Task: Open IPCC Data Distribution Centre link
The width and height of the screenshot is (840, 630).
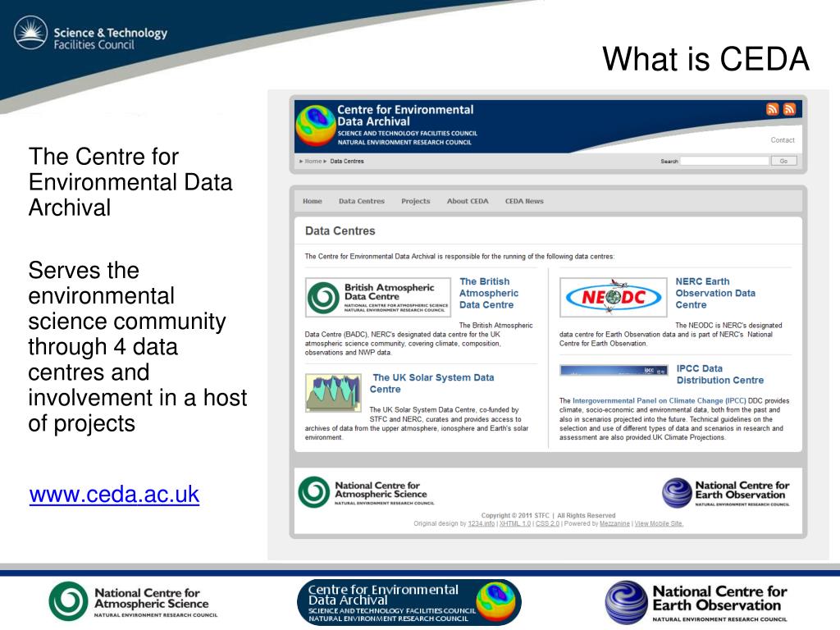Action: point(719,374)
